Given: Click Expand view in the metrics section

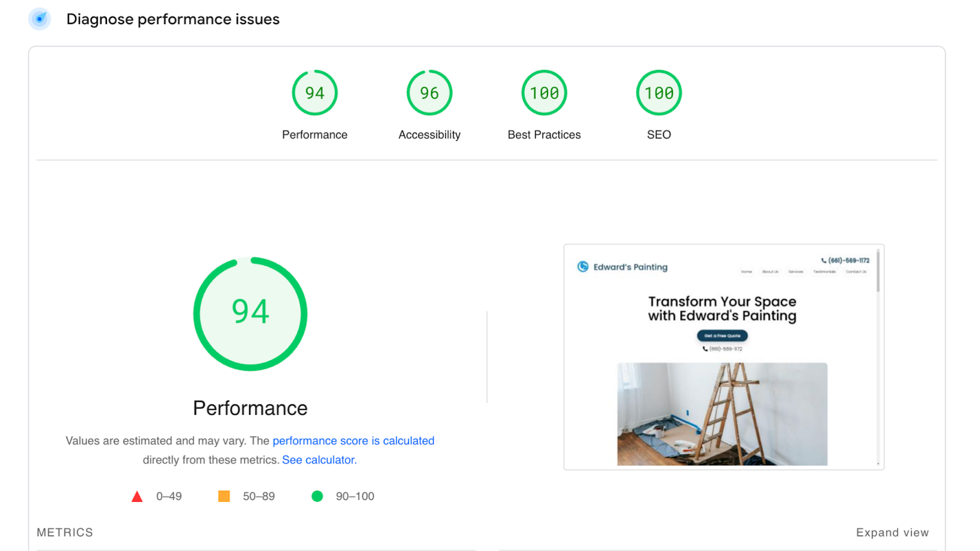Looking at the screenshot, I should 892,532.
